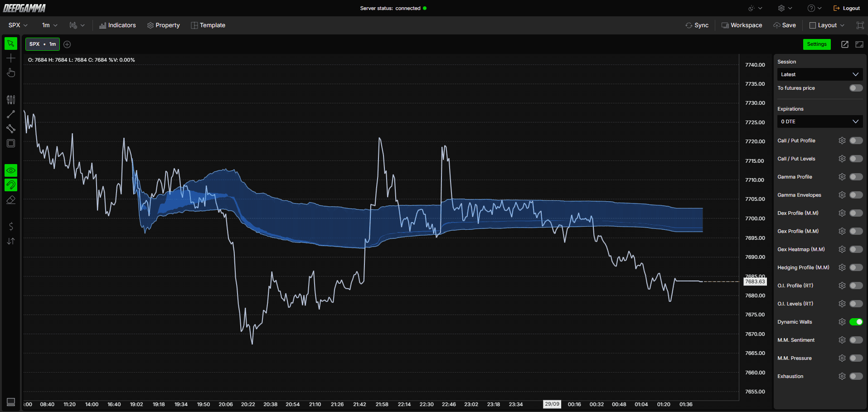Enter fullscreen mode from top toolbar

pos(860,25)
